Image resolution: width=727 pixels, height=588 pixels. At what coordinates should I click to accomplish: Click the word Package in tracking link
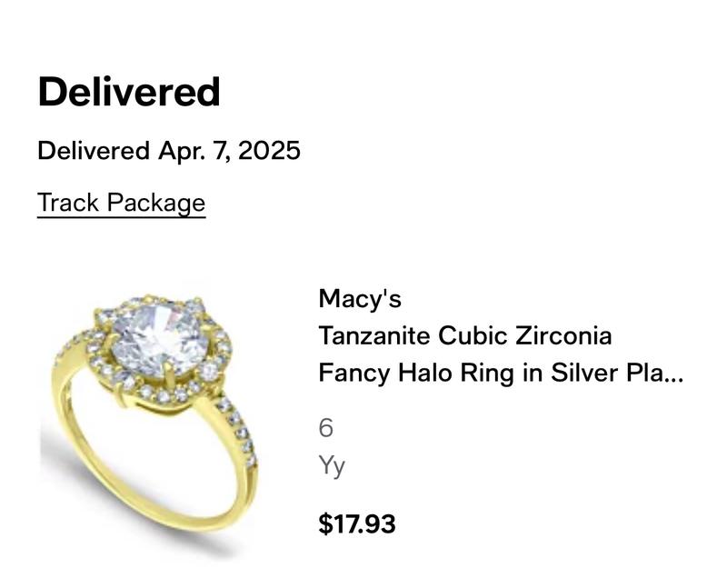pos(156,203)
